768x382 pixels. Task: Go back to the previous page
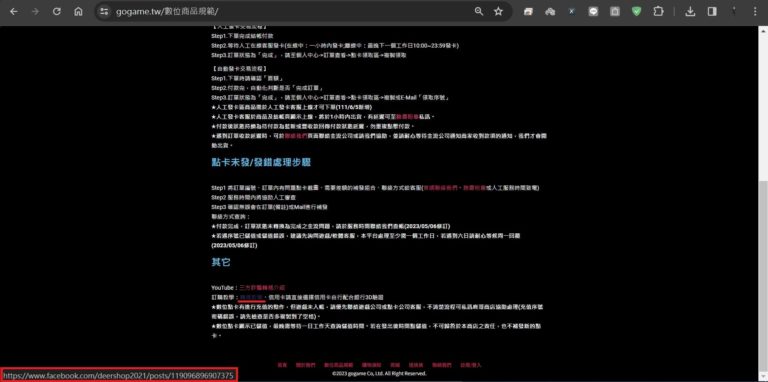click(13, 12)
